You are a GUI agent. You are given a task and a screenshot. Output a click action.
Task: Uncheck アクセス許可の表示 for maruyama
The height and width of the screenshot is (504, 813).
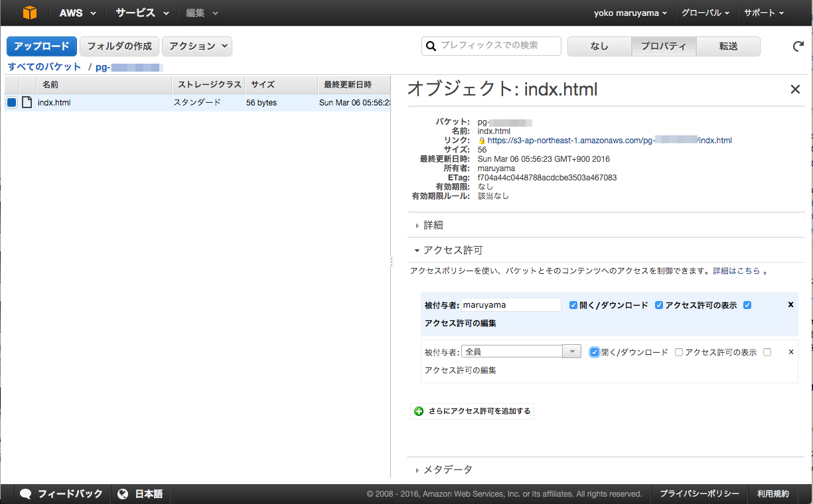pyautogui.click(x=659, y=305)
